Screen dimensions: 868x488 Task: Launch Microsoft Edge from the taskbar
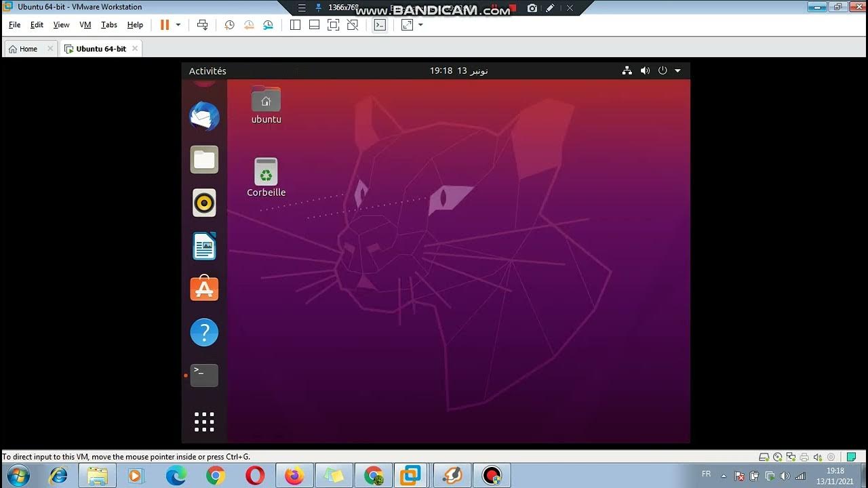click(x=176, y=476)
